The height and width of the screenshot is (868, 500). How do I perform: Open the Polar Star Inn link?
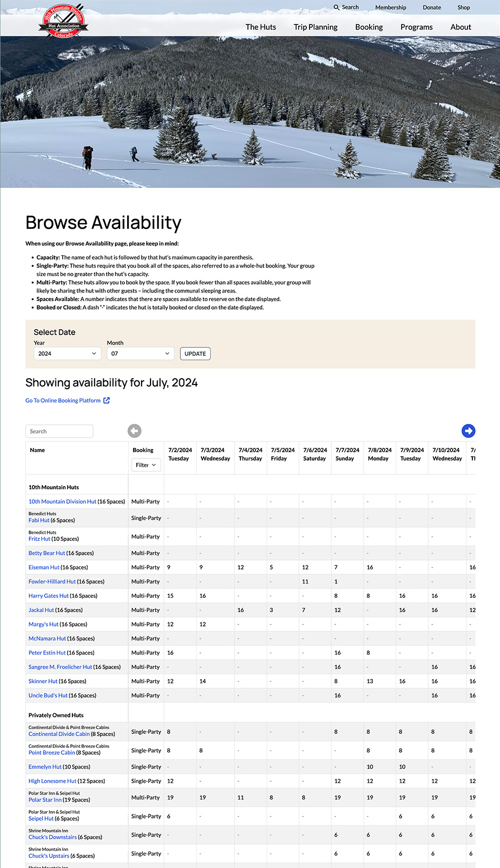[45, 800]
